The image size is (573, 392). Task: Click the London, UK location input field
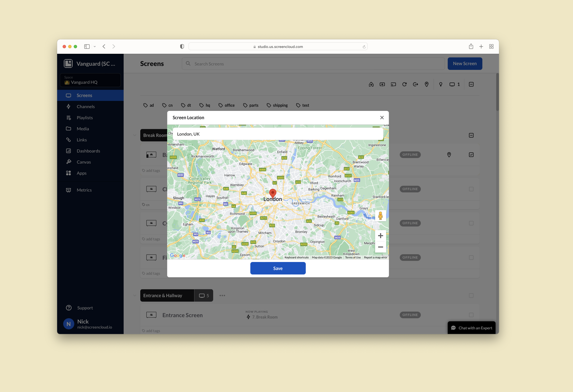278,134
